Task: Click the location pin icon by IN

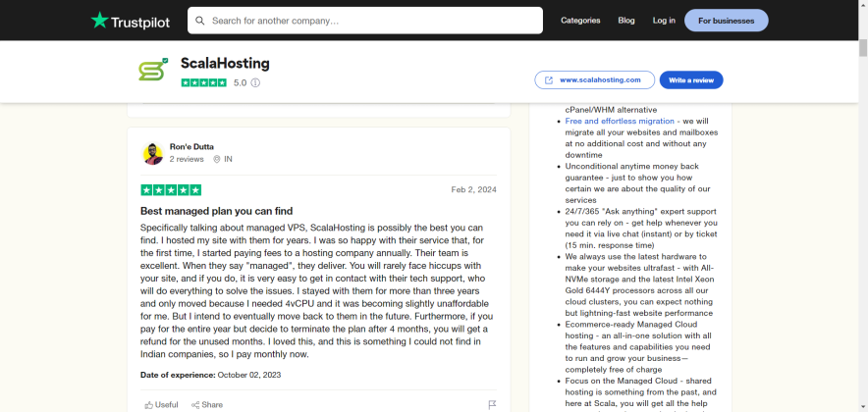Action: tap(217, 159)
